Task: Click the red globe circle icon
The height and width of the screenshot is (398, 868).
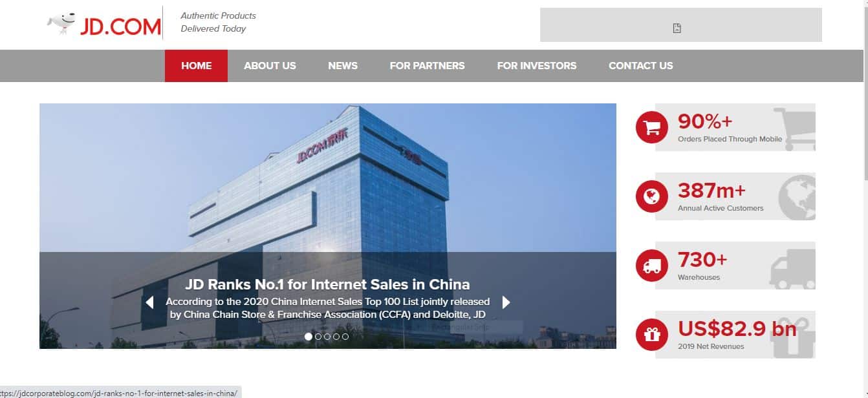Action: click(651, 196)
